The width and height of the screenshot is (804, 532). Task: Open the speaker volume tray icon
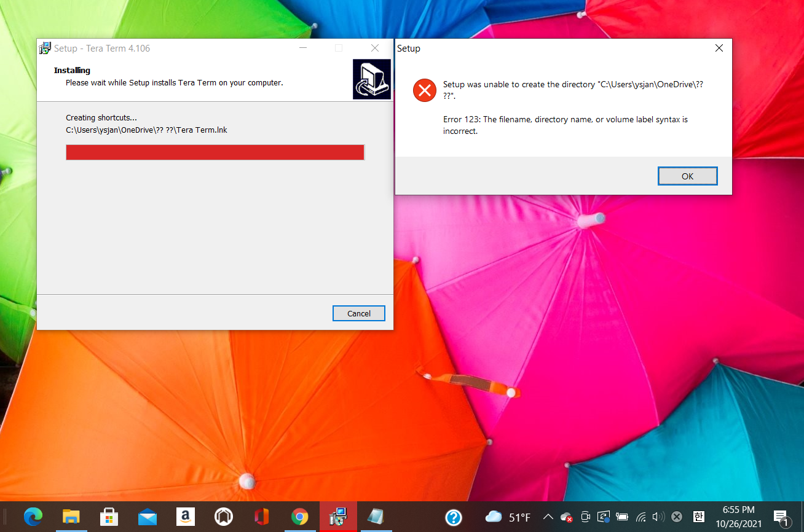point(658,517)
